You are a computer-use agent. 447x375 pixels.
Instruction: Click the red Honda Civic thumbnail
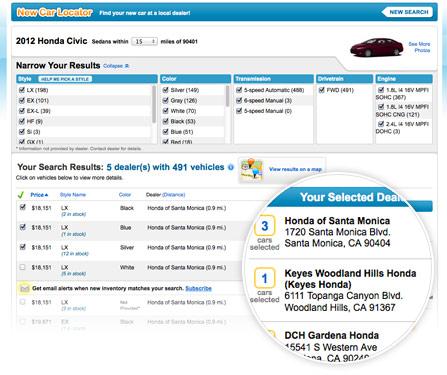click(x=376, y=47)
